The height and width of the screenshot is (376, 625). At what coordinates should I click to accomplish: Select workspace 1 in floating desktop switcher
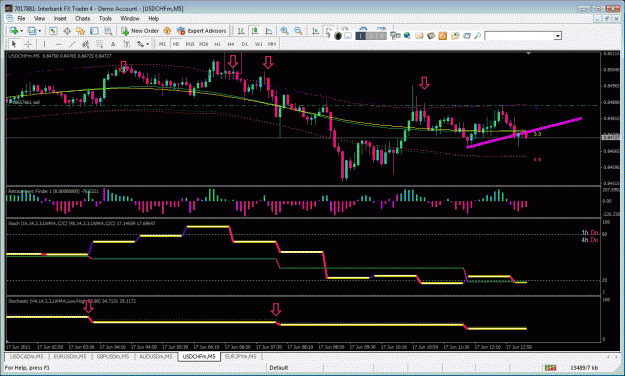(x=360, y=36)
